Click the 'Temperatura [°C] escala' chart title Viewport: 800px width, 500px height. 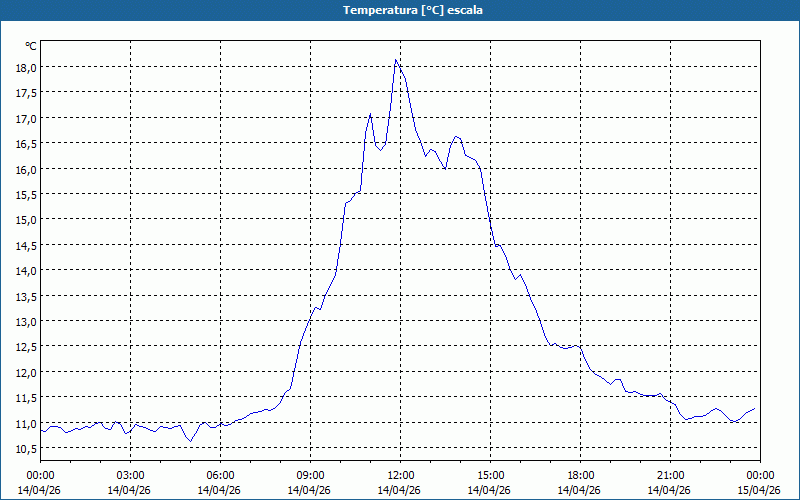(400, 10)
